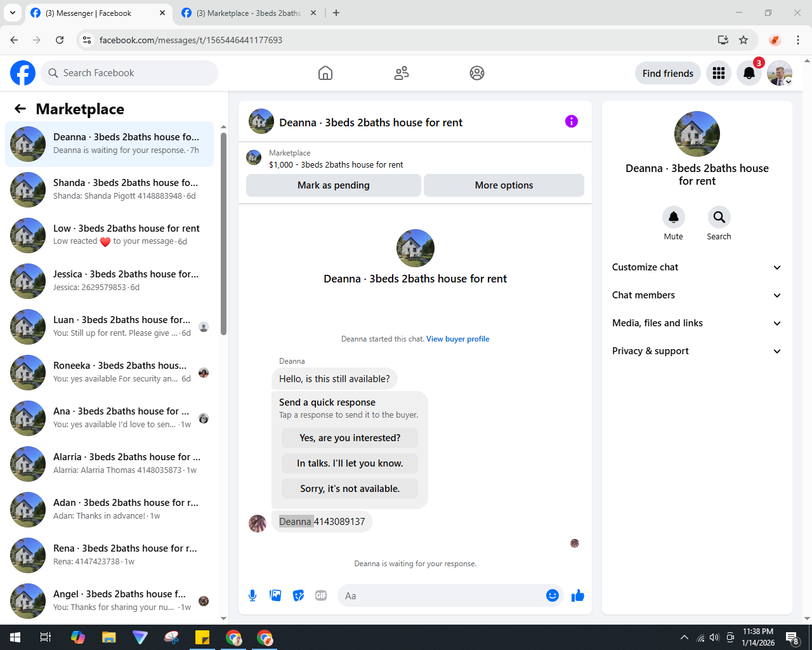Screen dimensions: 812x650
Task: Expand Media, files and links section
Action: click(x=697, y=323)
